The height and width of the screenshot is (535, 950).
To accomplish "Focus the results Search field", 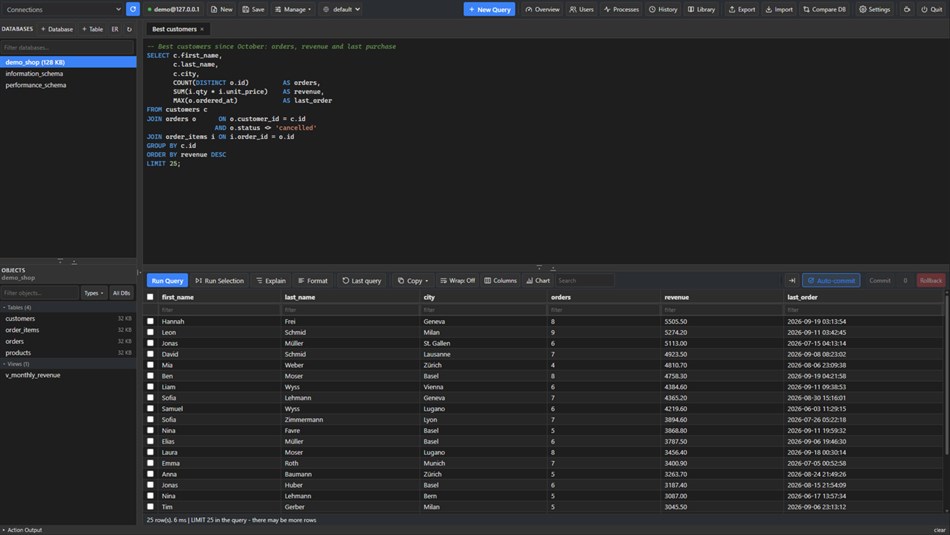I will [585, 281].
